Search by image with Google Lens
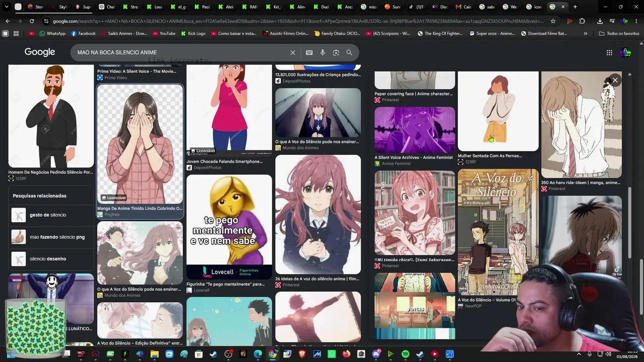 (x=336, y=53)
